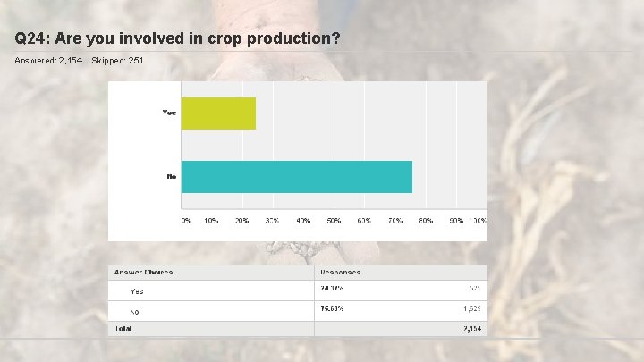Viewport: 644px width, 362px height.
Task: Click the Answered: 2,154 text
Action: click(48, 60)
